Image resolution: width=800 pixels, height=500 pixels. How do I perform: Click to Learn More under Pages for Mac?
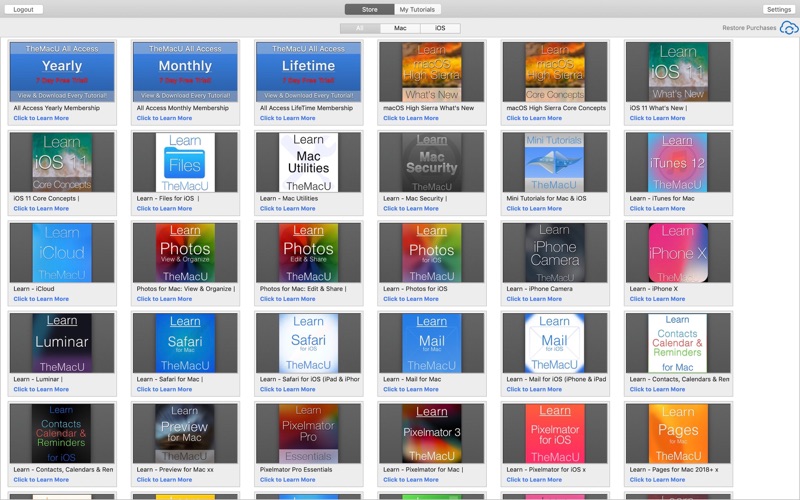[x=657, y=479]
